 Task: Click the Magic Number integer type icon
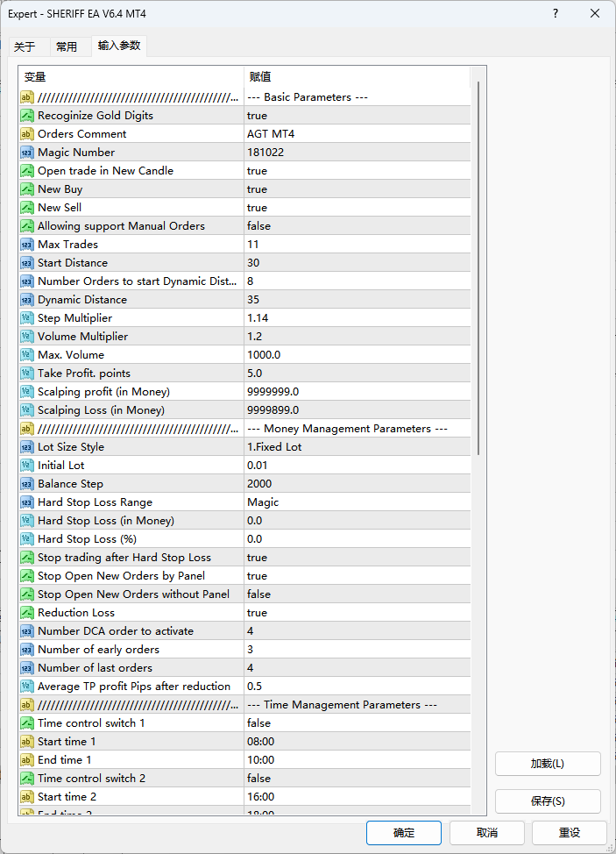coord(27,153)
